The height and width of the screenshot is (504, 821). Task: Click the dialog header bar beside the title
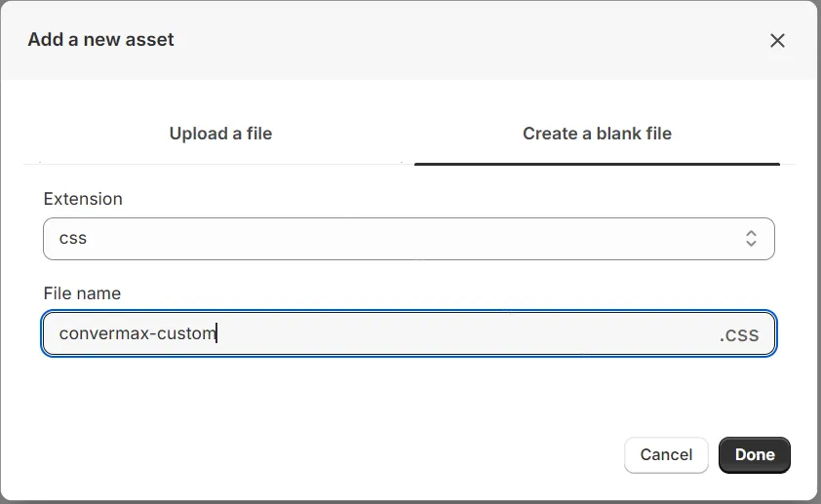pyautogui.click(x=468, y=40)
